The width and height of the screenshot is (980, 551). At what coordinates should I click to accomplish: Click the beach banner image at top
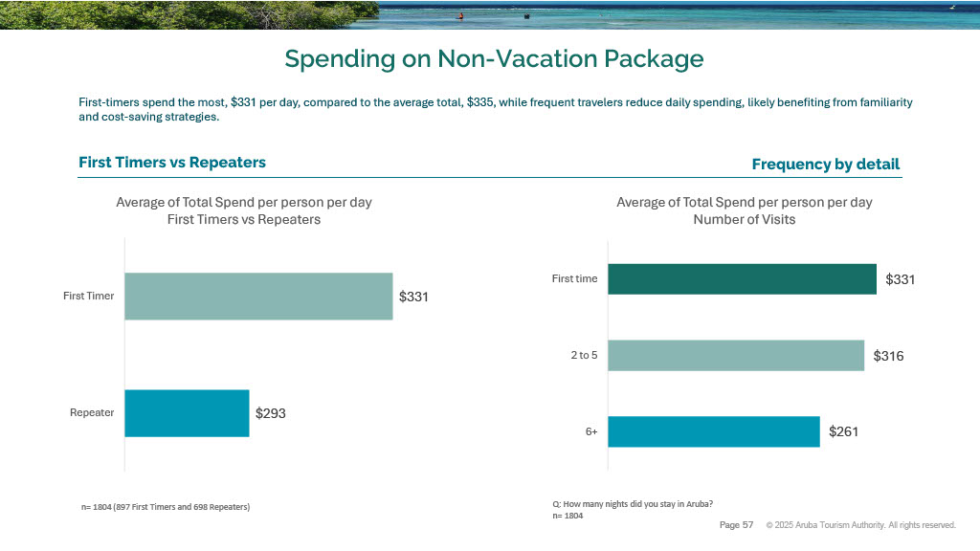tap(490, 14)
